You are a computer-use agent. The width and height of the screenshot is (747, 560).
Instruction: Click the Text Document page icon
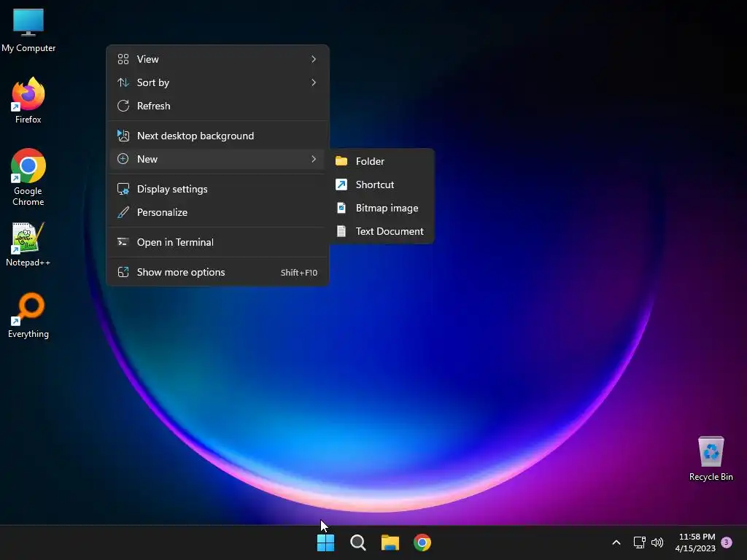coord(341,231)
